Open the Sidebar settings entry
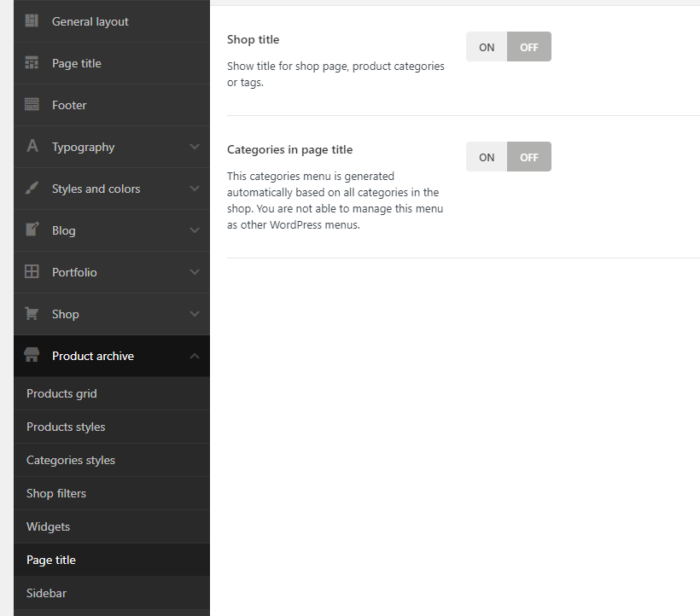This screenshot has height=616, width=700. 46,593
